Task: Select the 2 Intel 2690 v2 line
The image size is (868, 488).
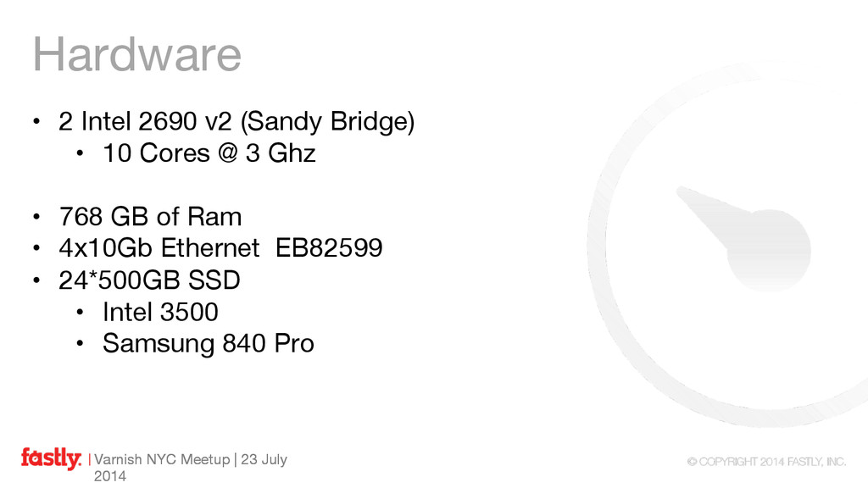Action: (236, 122)
